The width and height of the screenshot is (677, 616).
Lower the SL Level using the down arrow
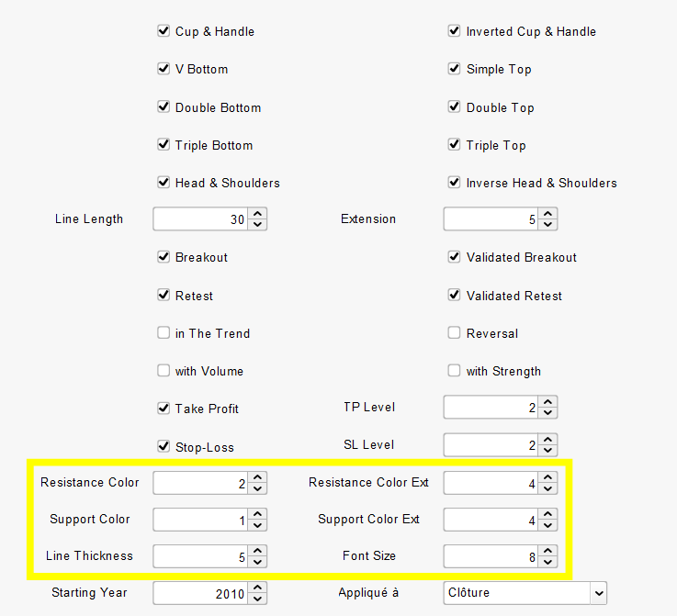pyautogui.click(x=547, y=451)
